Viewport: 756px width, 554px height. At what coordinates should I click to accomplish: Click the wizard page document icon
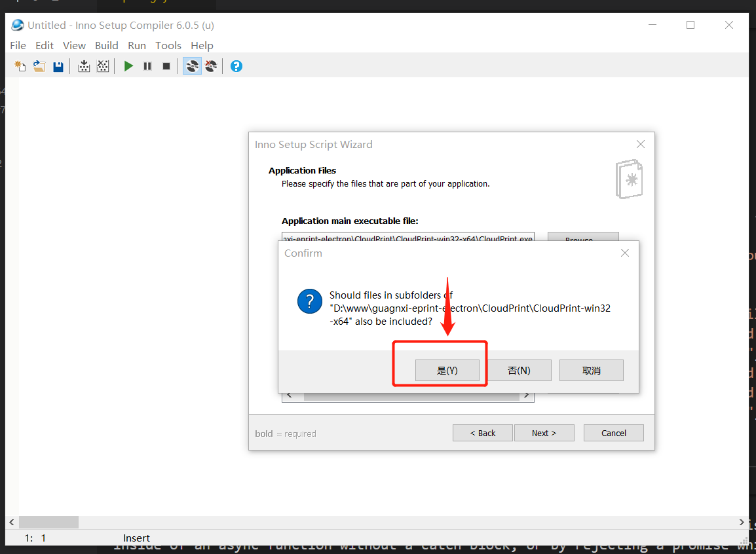tap(629, 179)
